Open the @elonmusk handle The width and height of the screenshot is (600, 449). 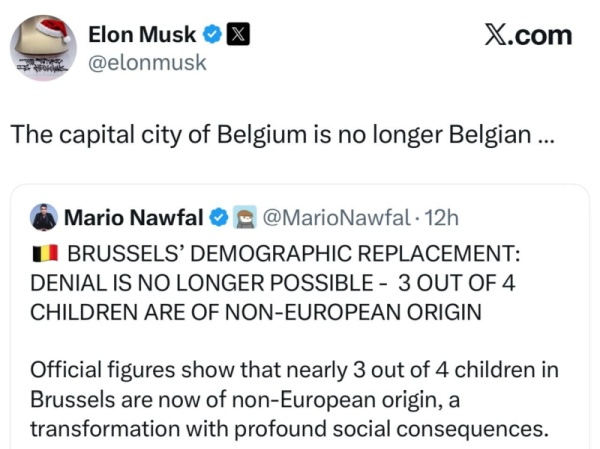click(x=147, y=62)
